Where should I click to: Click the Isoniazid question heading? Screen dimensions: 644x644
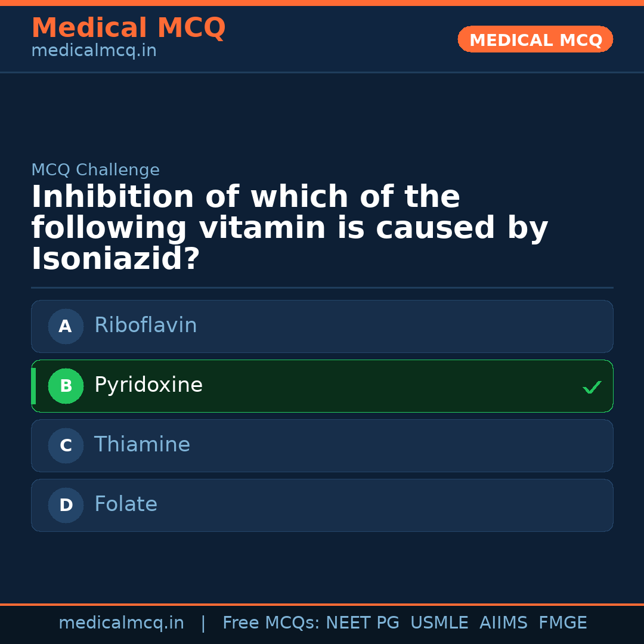pos(289,228)
